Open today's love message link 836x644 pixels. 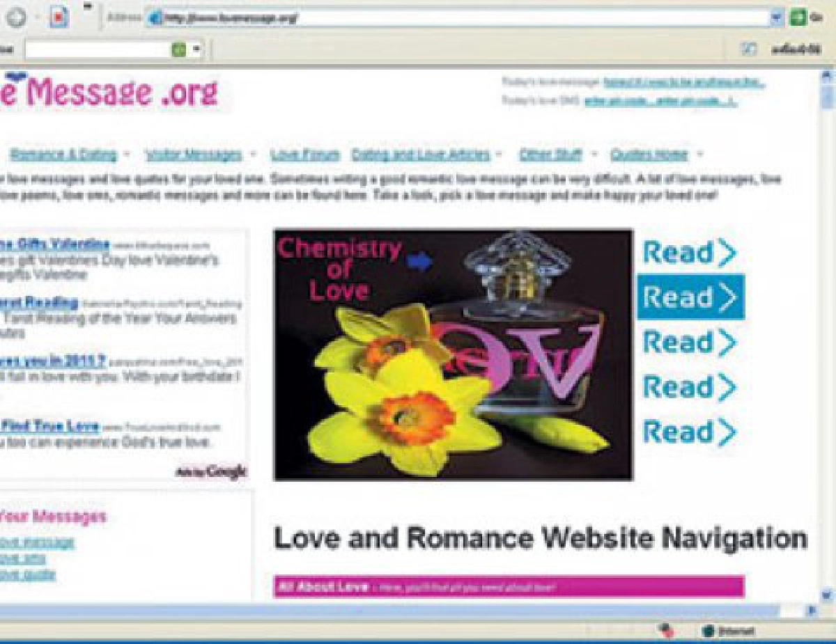(x=684, y=82)
